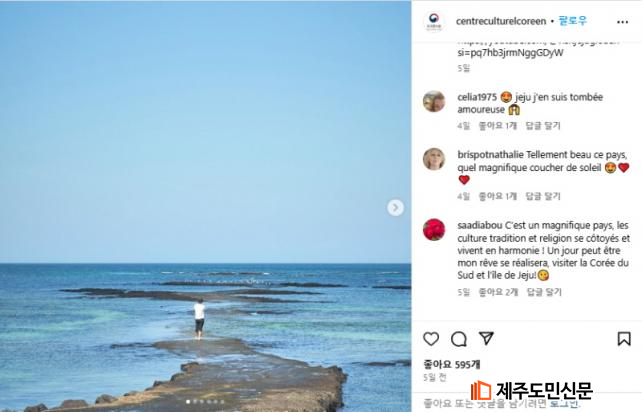The width and height of the screenshot is (642, 412).
Task: Share post via paper plane icon
Action: coord(486,338)
